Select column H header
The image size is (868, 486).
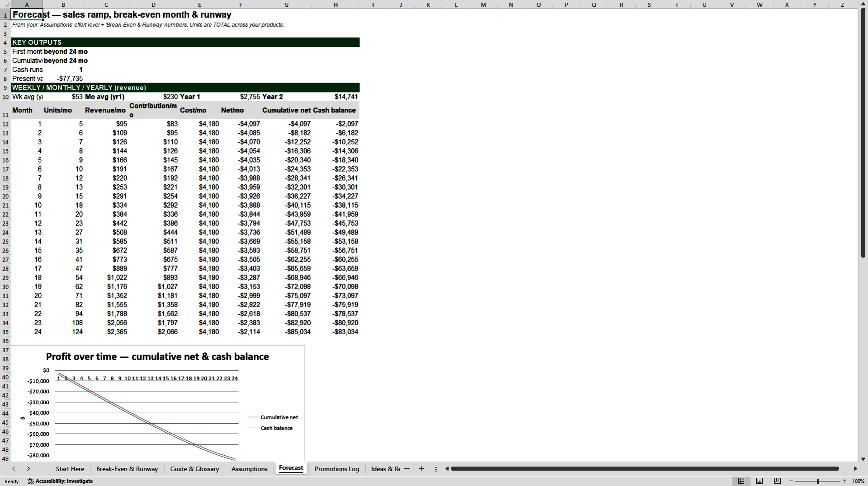(335, 5)
